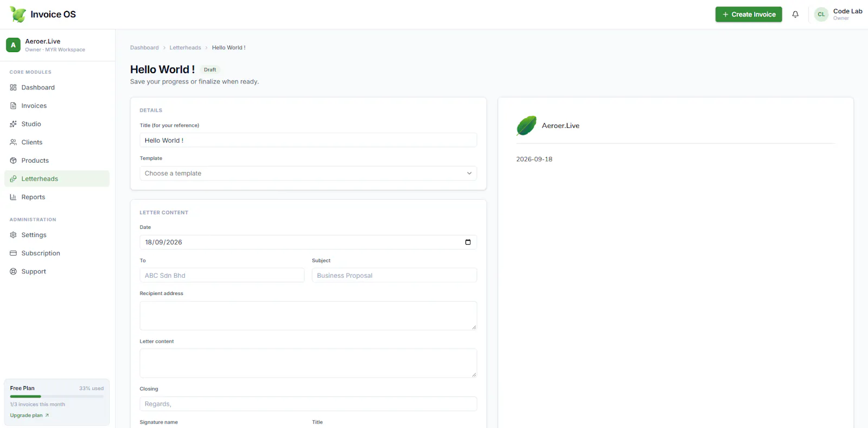Click the Free Plan label
Screen dimensions: 868x428
tap(22, 388)
